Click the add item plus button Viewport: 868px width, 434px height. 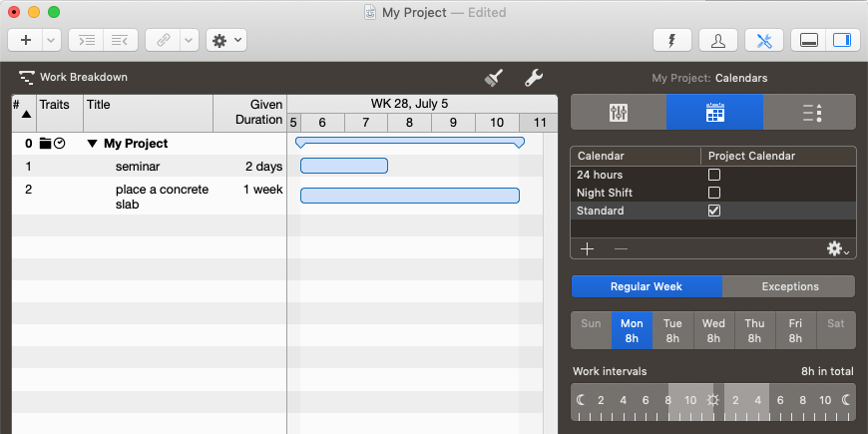(x=26, y=41)
